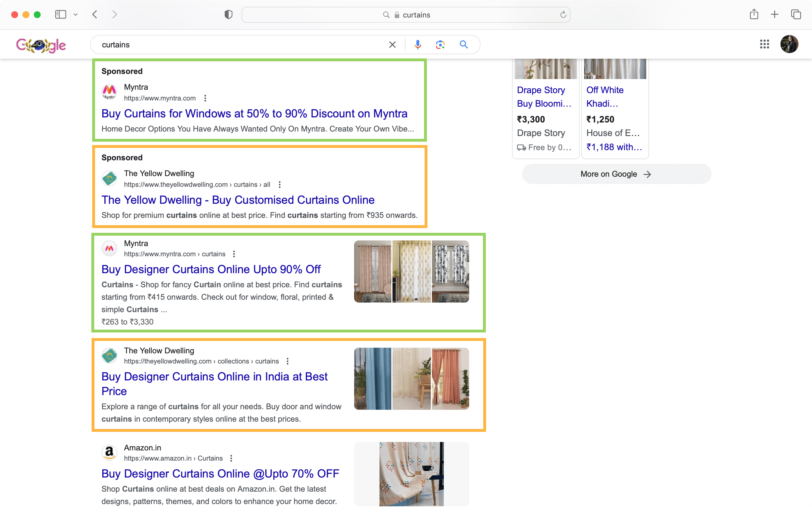This screenshot has height=508, width=812.
Task: Go back to previous page
Action: 95,14
